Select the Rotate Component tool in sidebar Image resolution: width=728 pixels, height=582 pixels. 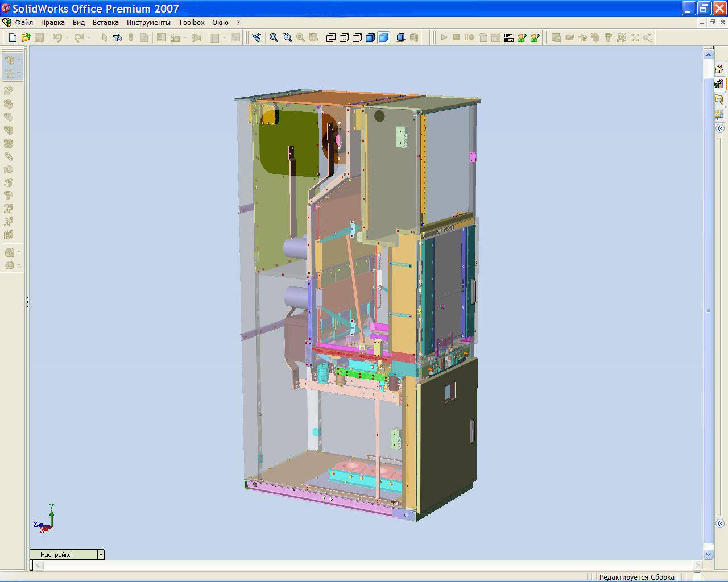click(x=9, y=182)
